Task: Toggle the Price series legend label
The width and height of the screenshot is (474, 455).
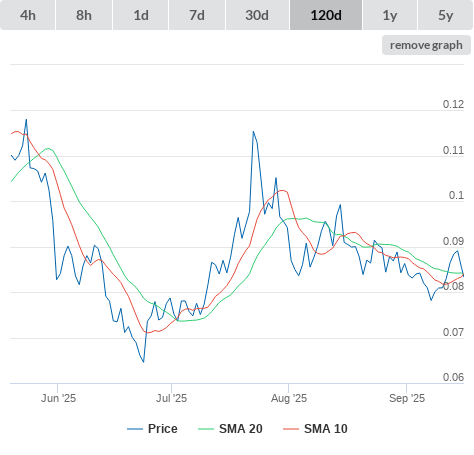Action: [x=163, y=429]
